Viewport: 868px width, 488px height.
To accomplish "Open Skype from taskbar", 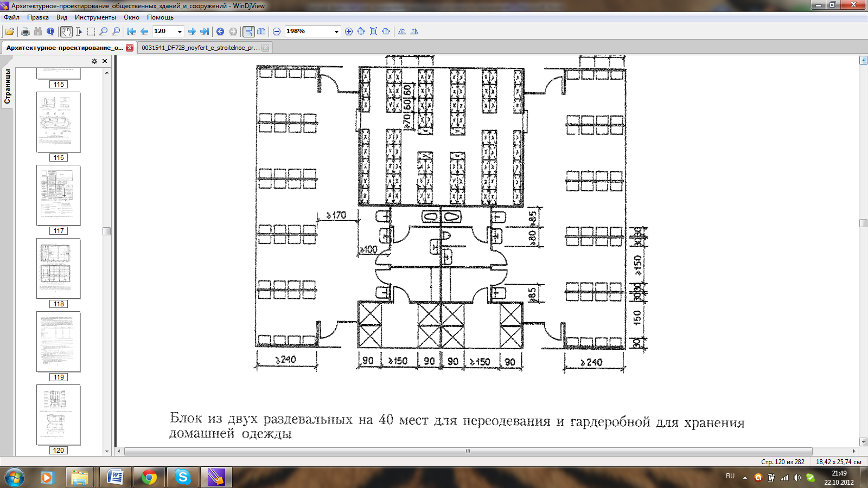I will coord(182,478).
